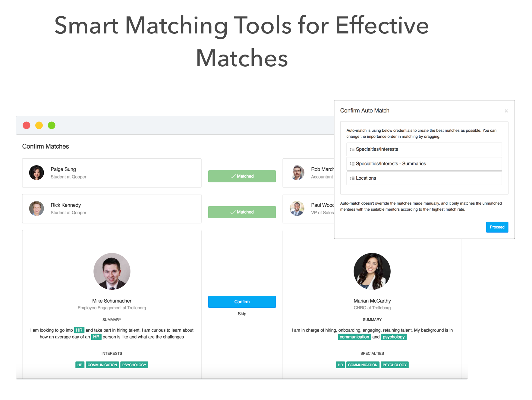
Task: Skip the suggested mentor match
Action: pos(242,313)
